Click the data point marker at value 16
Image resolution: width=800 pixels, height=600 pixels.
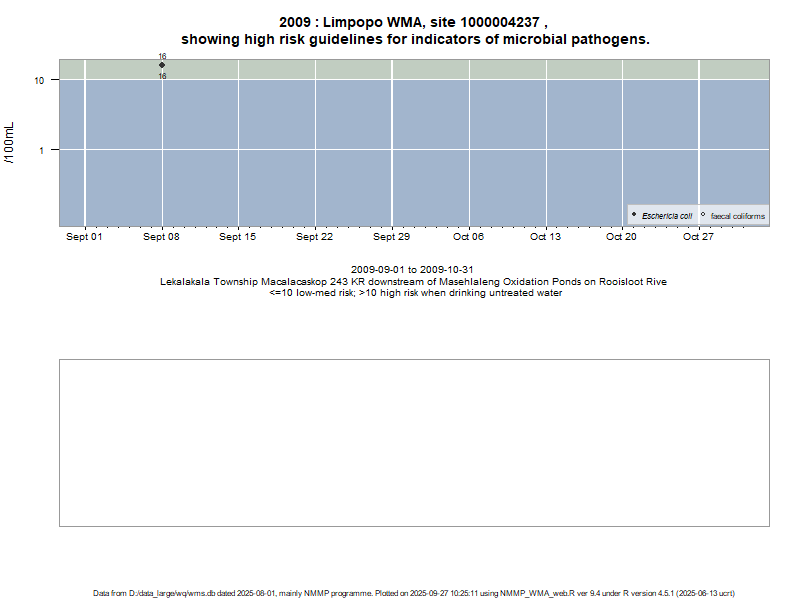[x=162, y=65]
